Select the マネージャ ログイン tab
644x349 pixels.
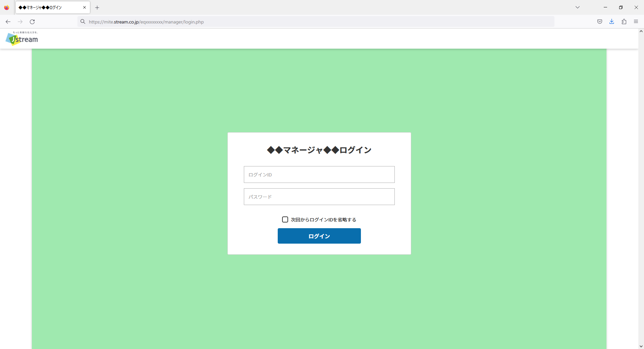53,7
